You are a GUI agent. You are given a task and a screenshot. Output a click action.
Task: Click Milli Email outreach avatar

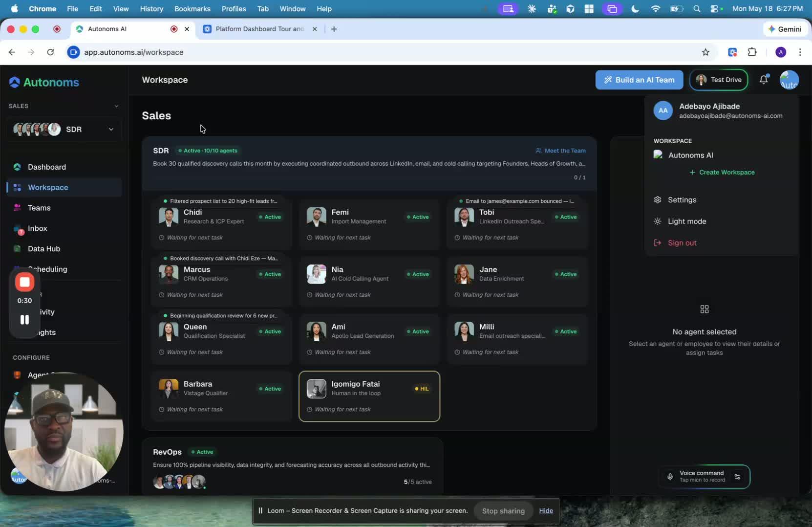(464, 331)
